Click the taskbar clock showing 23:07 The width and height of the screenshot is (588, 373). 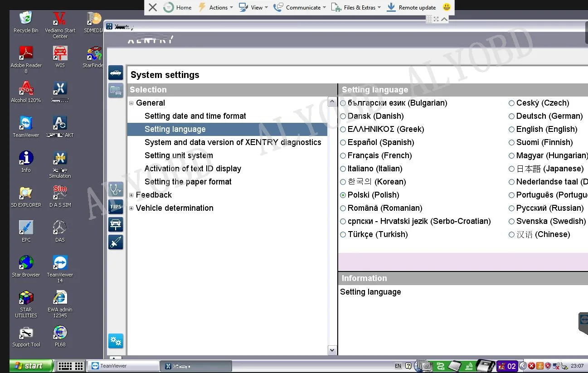pos(577,366)
